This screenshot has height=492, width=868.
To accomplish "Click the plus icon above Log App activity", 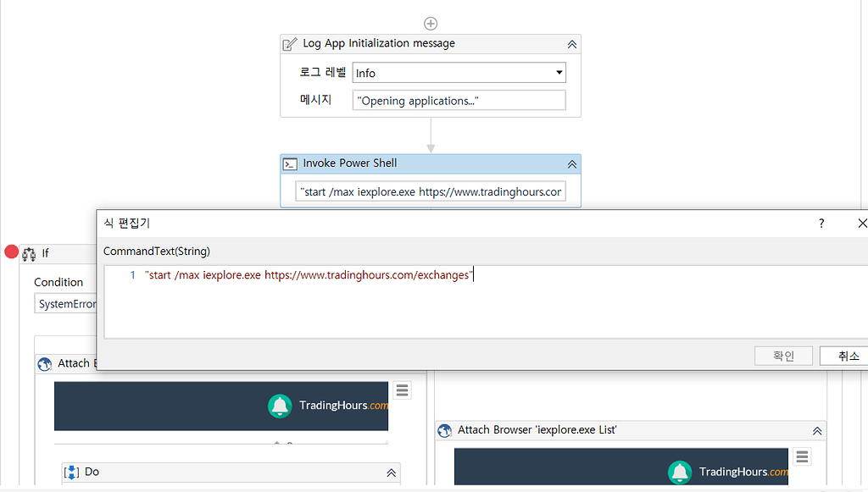I will [x=431, y=23].
